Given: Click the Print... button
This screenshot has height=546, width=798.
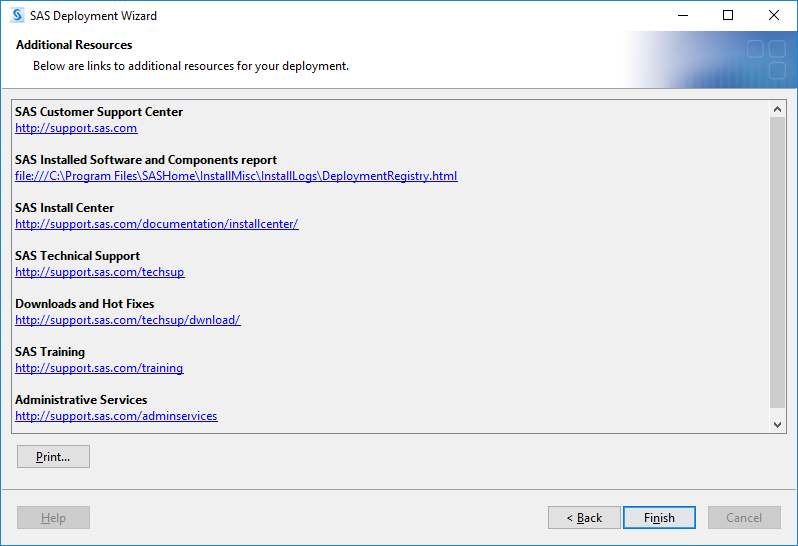Looking at the screenshot, I should coord(53,456).
